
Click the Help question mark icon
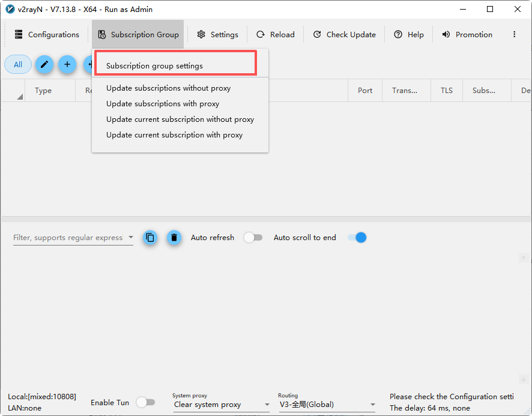click(x=398, y=34)
